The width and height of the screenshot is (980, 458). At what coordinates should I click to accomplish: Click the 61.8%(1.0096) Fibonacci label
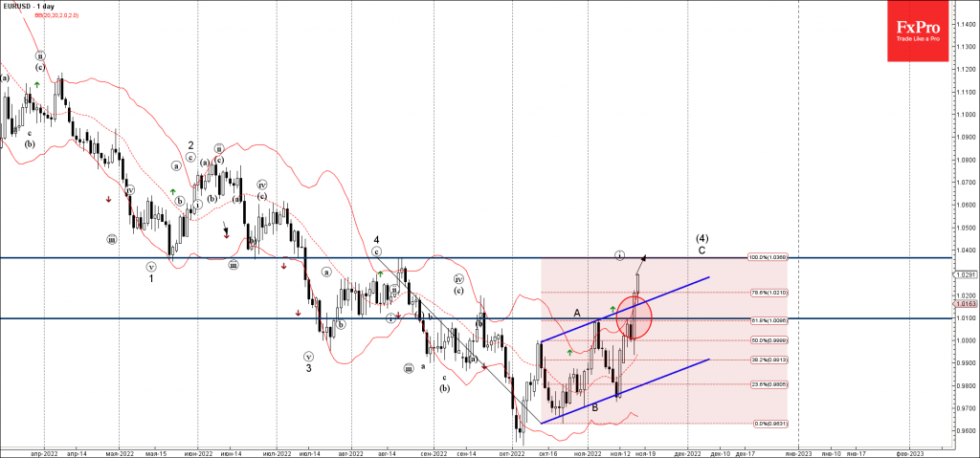pos(768,319)
